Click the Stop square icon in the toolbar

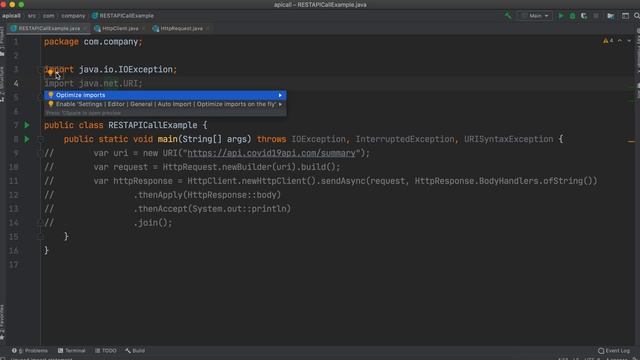[596, 16]
